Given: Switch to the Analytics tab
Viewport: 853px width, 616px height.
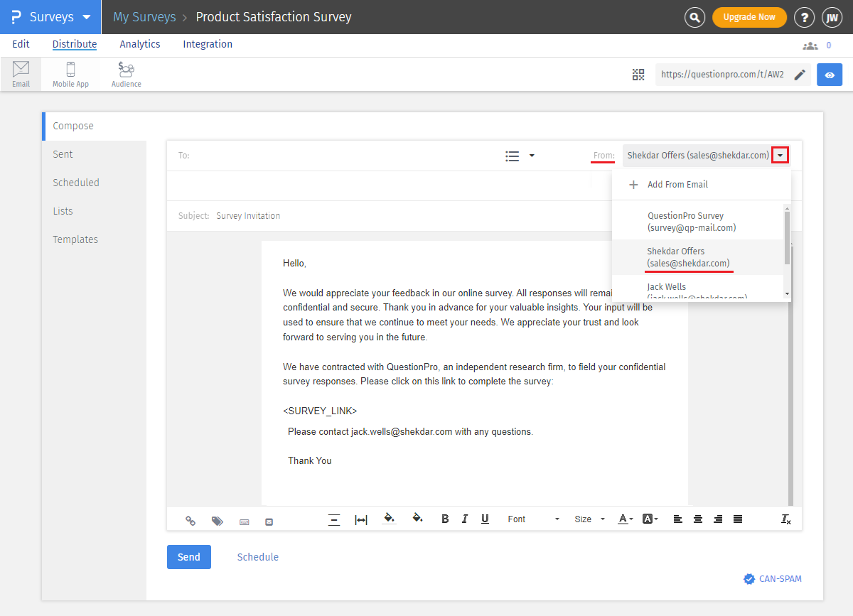Looking at the screenshot, I should point(139,44).
